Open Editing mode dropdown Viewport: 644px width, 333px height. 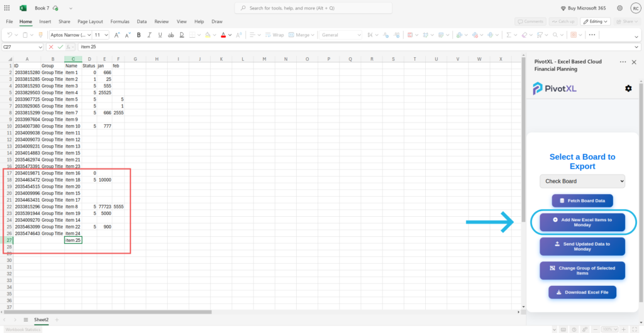pyautogui.click(x=595, y=21)
